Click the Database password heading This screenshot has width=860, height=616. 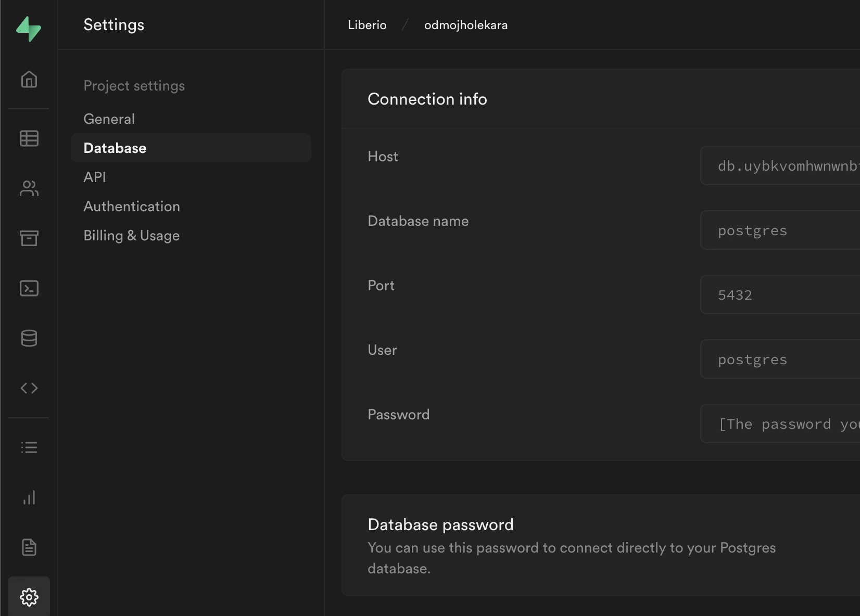pos(440,524)
